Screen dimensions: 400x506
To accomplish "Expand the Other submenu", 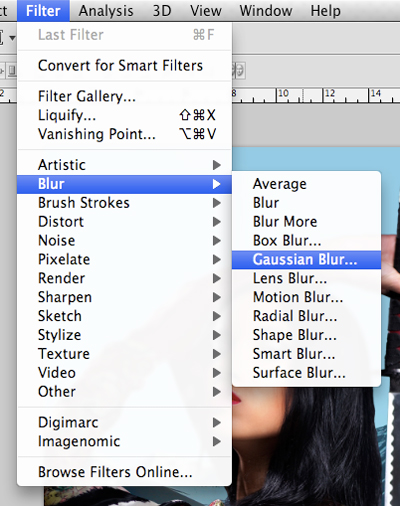I will click(x=124, y=392).
